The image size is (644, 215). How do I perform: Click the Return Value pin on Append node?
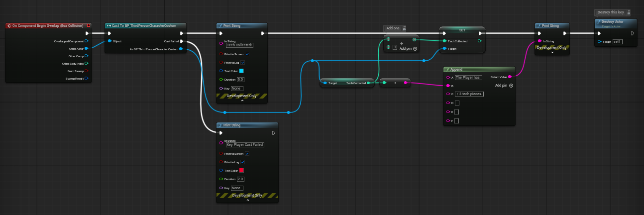coord(510,77)
